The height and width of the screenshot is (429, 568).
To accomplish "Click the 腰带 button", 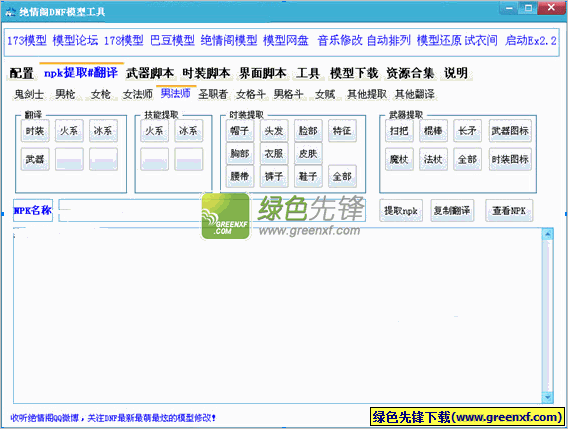I will (x=239, y=176).
